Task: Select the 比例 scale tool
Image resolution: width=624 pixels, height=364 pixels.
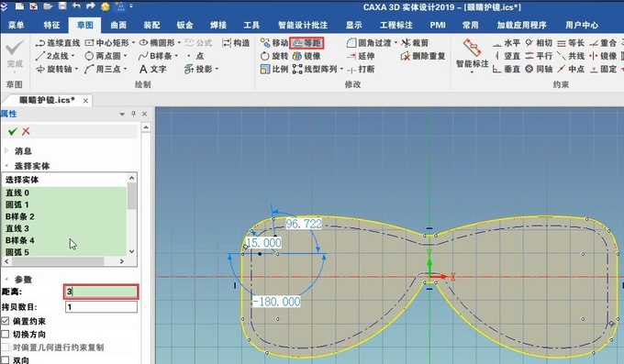Action: (273, 69)
